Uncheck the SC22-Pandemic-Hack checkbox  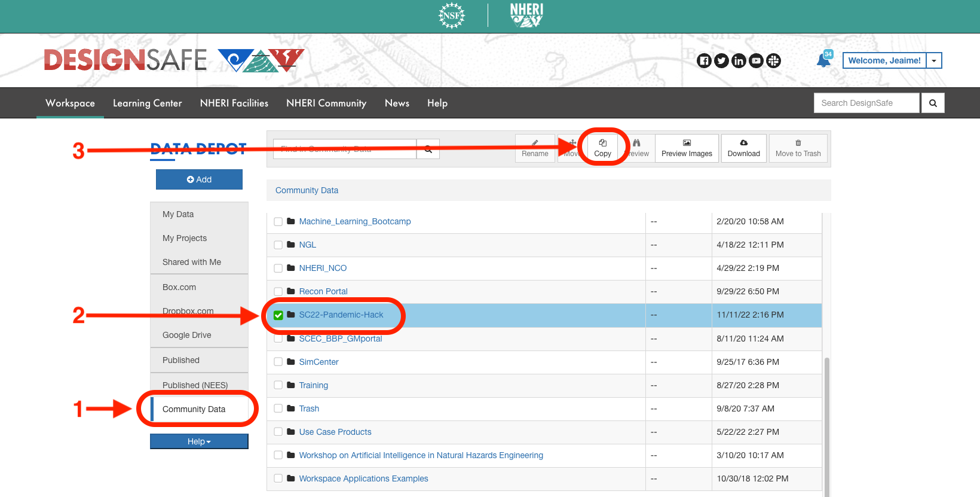pos(278,315)
